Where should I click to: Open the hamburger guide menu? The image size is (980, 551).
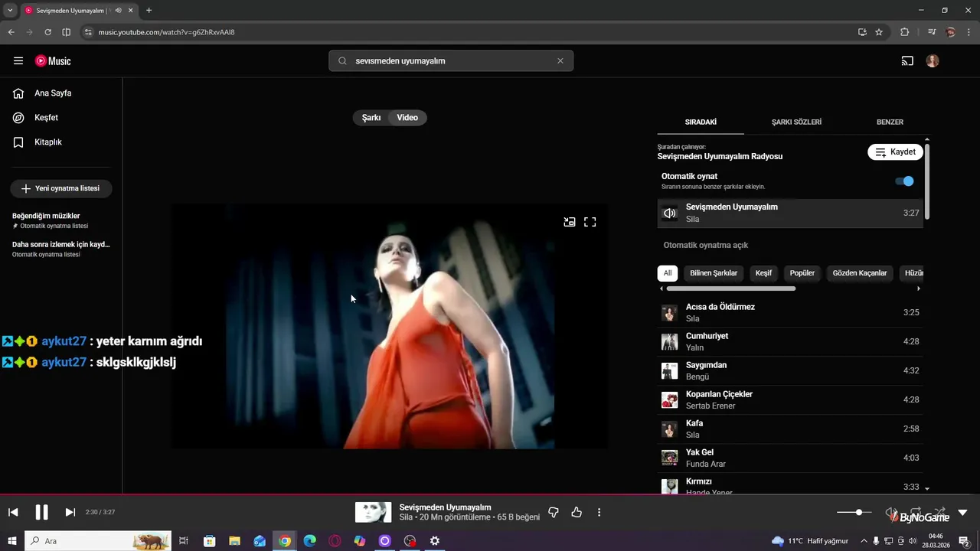(18, 60)
